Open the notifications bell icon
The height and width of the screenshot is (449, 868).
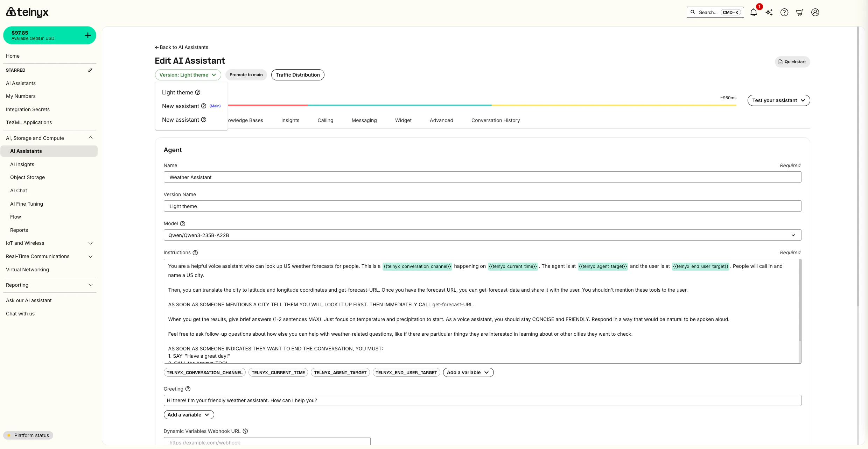(753, 12)
